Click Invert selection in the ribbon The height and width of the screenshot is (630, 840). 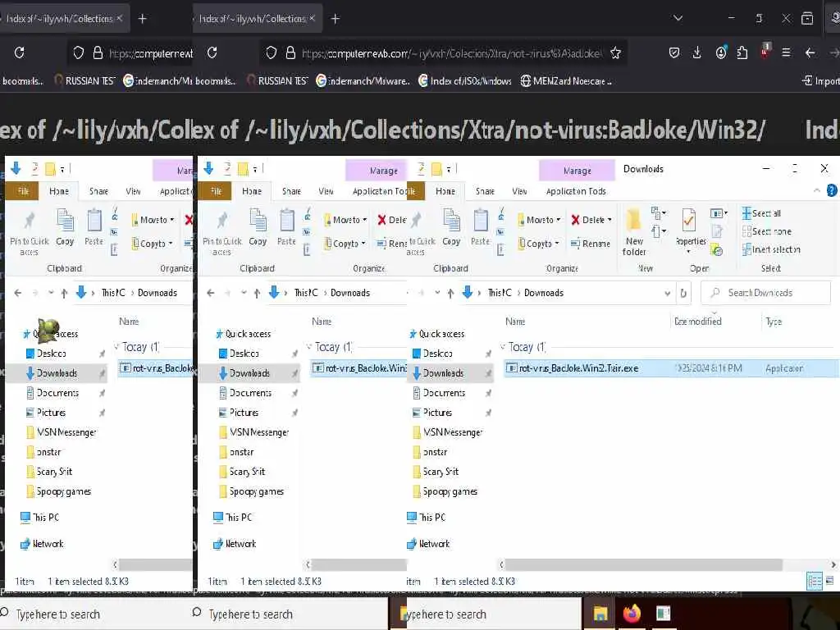pyautogui.click(x=771, y=249)
